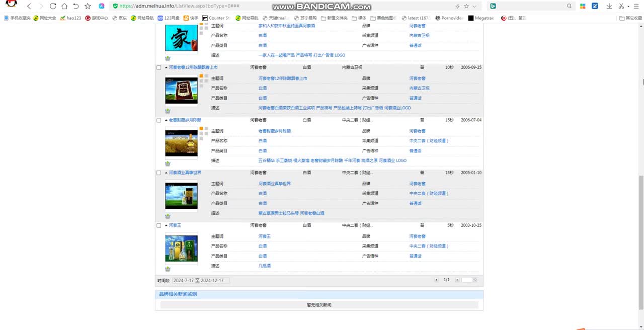Image resolution: width=644 pixels, height=330 pixels.
Task: Tick the checkbox for 河套酒业真挚世界
Action: click(159, 173)
